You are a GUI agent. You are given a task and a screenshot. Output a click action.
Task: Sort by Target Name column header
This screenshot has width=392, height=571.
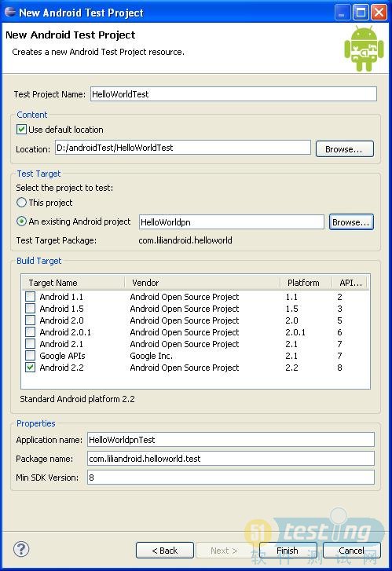coord(73,283)
